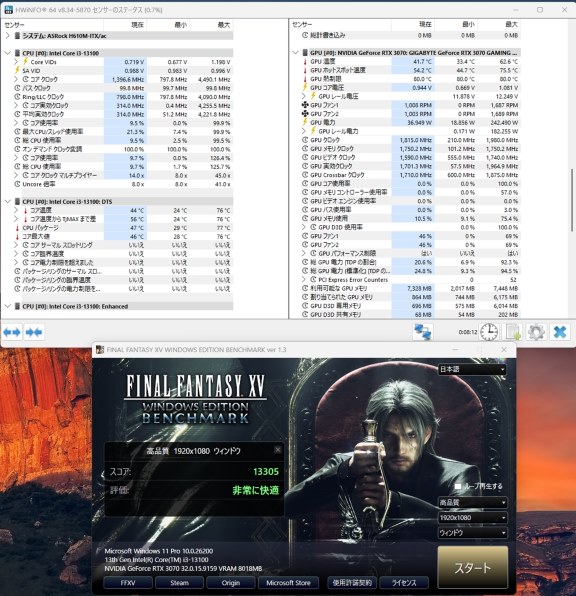Click the 最大 column header in right sensor pane
This screenshot has height=596, width=576.
[511, 24]
